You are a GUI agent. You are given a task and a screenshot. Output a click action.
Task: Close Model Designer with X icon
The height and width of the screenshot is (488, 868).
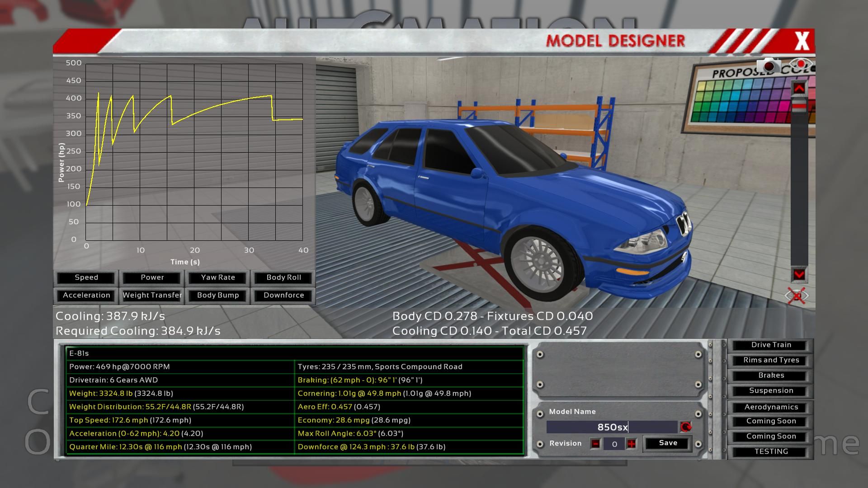tap(802, 42)
